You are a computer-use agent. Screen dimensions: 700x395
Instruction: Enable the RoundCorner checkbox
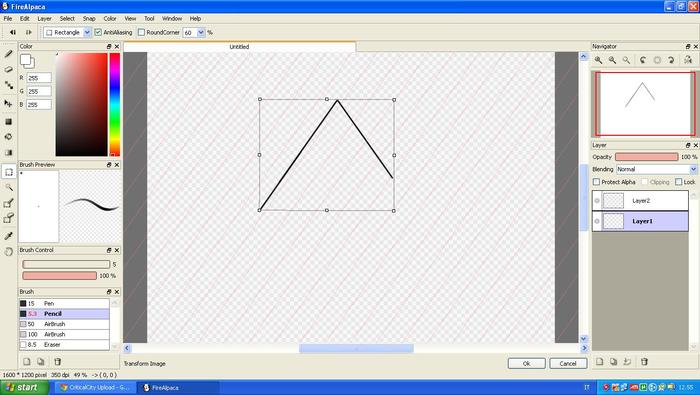click(x=142, y=32)
